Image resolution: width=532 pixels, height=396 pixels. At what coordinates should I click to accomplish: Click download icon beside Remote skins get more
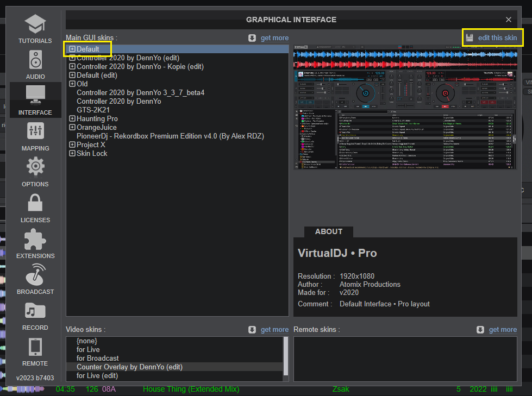coord(480,330)
